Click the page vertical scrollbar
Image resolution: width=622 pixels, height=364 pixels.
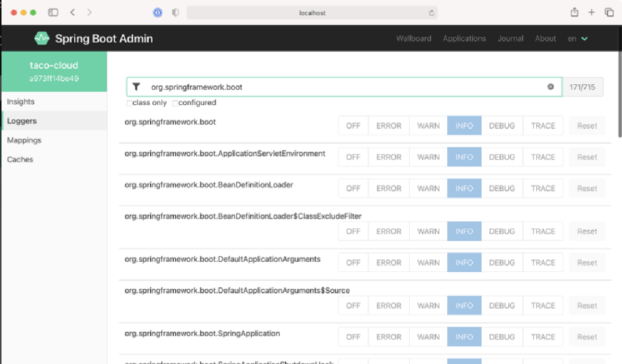click(x=620, y=95)
